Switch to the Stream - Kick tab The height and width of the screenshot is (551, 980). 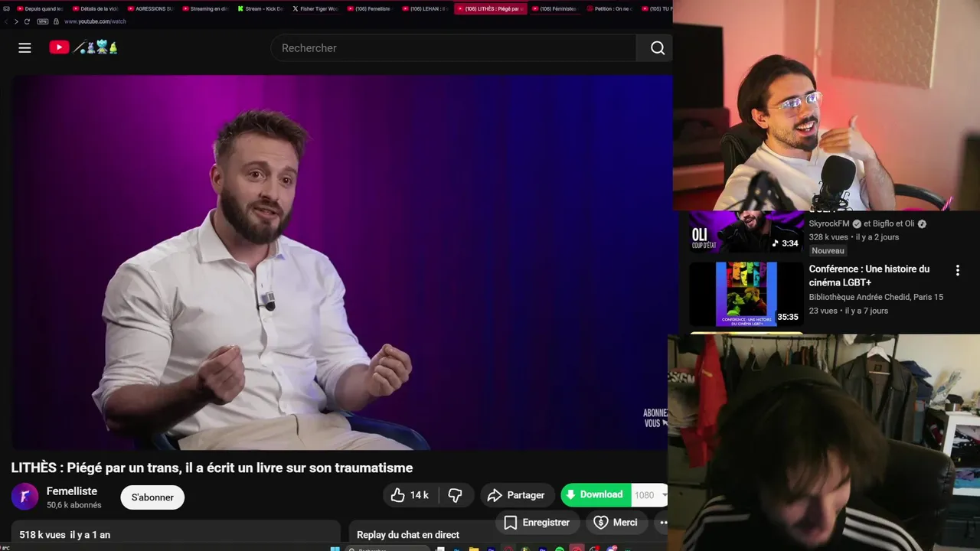[x=260, y=8]
